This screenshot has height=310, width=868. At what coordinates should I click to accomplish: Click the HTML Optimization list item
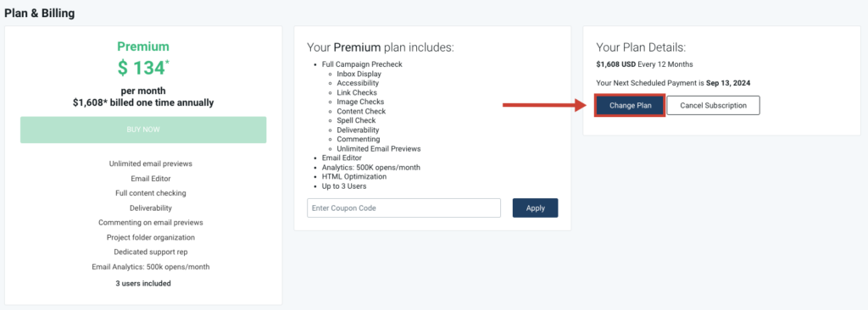coord(354,176)
